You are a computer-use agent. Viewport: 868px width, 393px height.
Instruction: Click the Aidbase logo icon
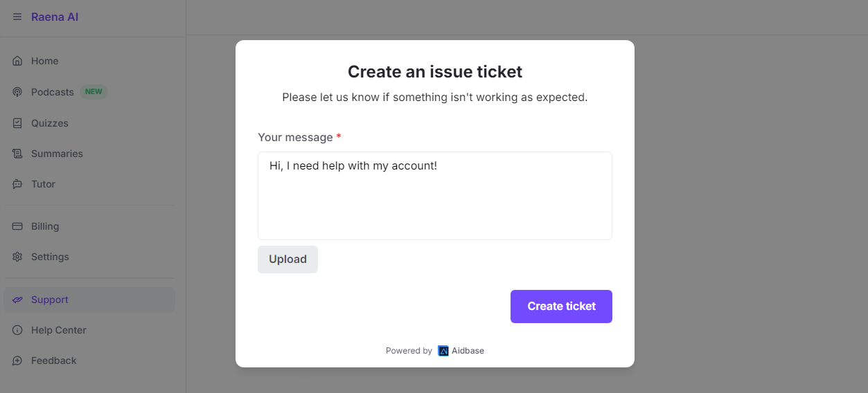[x=443, y=351]
